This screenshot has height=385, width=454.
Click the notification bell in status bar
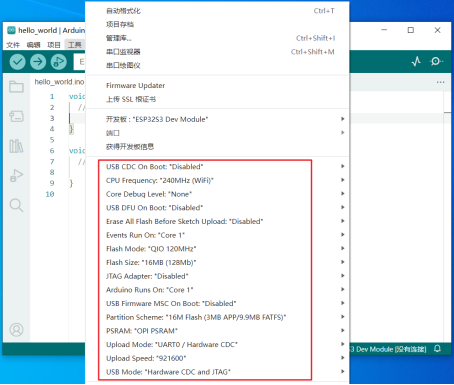tap(437, 349)
